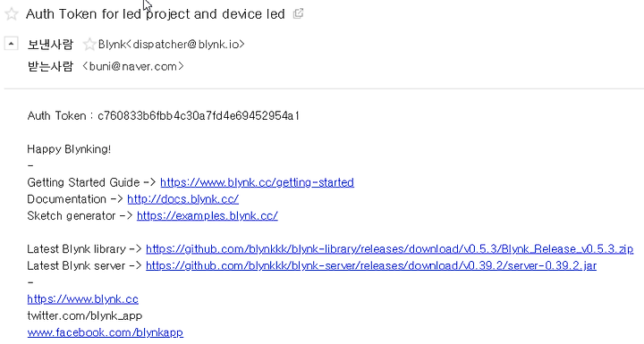644x344 pixels.
Task: Click the email subject title
Action: click(156, 14)
